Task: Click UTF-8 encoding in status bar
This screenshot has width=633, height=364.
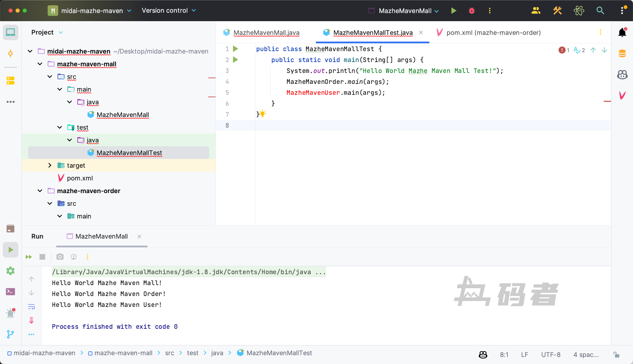Action: (550, 354)
